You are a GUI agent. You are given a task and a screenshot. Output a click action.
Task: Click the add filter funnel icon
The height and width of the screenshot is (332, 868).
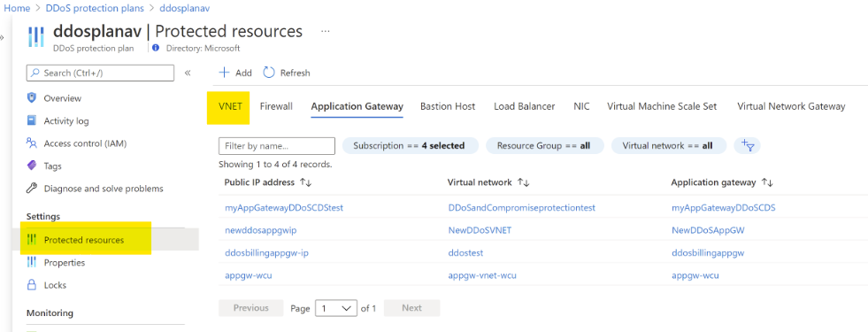click(x=748, y=146)
